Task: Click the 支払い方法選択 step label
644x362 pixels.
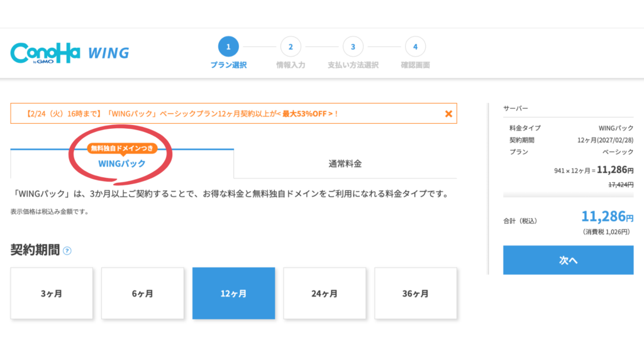Action: coord(353,65)
